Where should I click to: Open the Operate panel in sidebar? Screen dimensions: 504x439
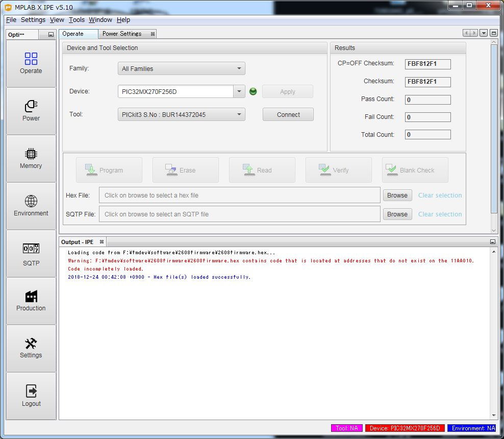click(x=31, y=63)
